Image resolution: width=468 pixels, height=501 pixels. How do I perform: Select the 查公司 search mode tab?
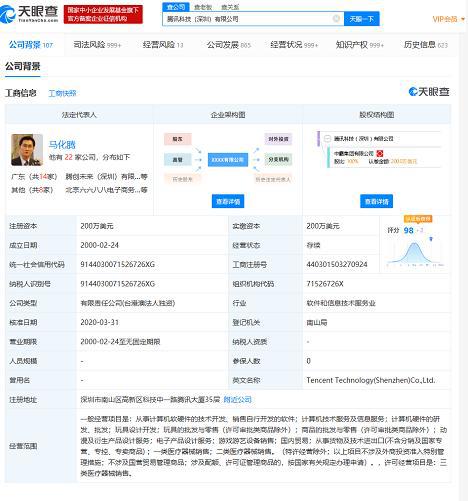coord(176,7)
